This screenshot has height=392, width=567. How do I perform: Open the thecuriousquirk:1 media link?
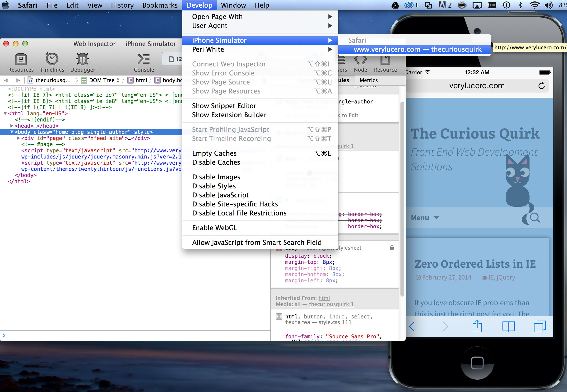pyautogui.click(x=331, y=304)
